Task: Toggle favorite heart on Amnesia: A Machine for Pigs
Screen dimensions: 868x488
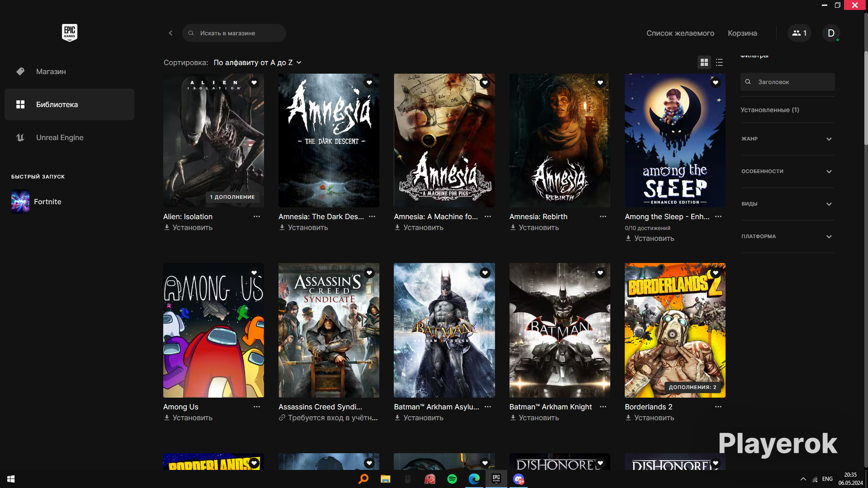Action: tap(485, 83)
